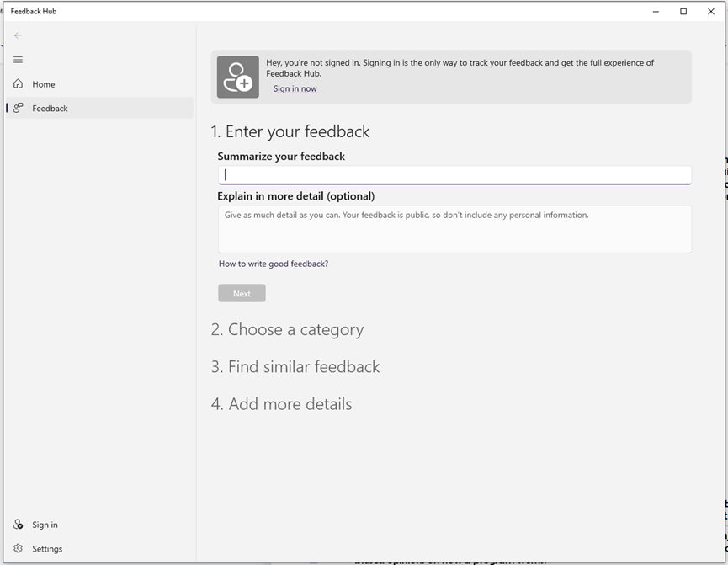The image size is (728, 565).
Task: Maximize the Feedback Hub window
Action: coord(683,12)
